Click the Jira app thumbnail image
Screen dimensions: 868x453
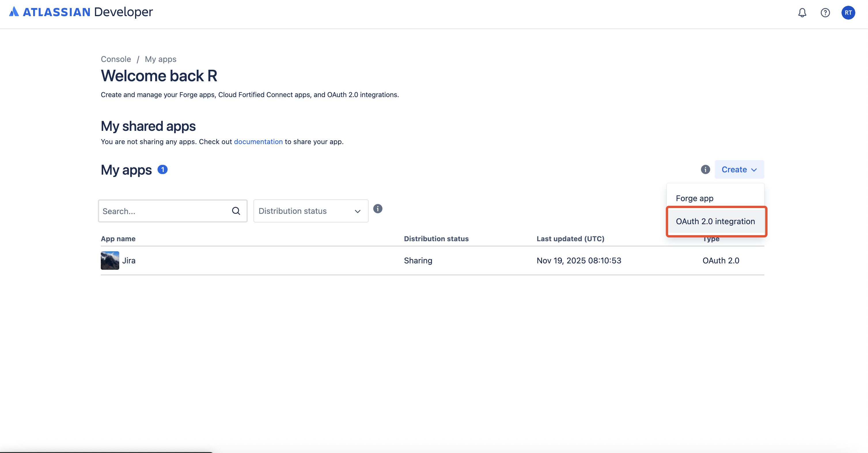[x=110, y=261]
